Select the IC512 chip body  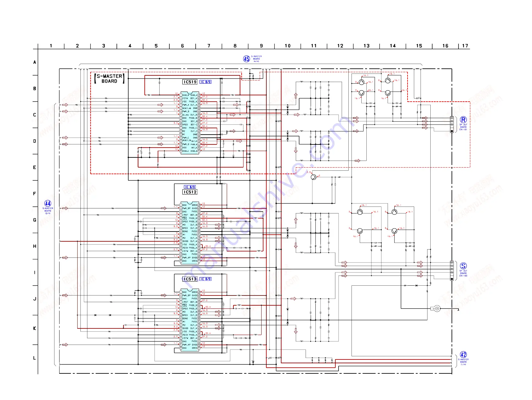[x=190, y=233]
